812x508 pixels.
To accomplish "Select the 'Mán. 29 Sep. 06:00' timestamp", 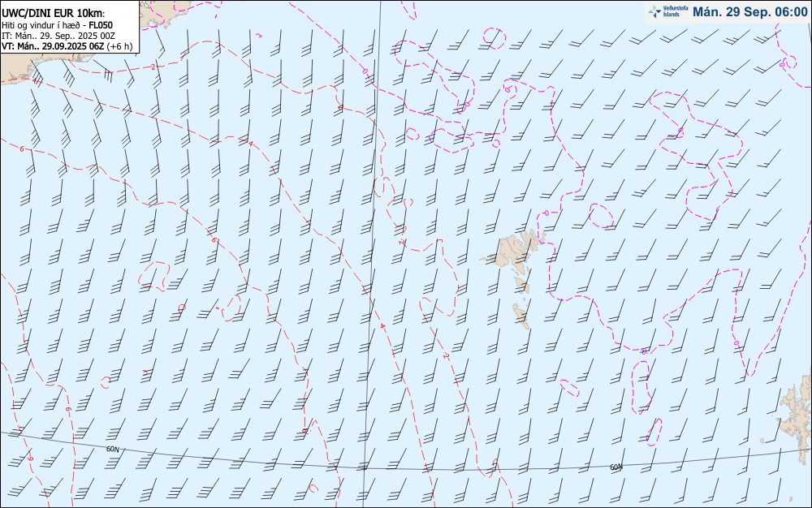I will pos(749,12).
